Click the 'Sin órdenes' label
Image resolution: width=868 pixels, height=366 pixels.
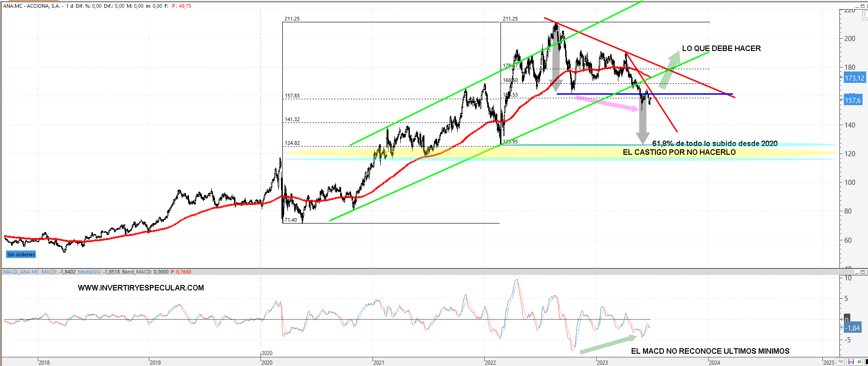pos(21,254)
